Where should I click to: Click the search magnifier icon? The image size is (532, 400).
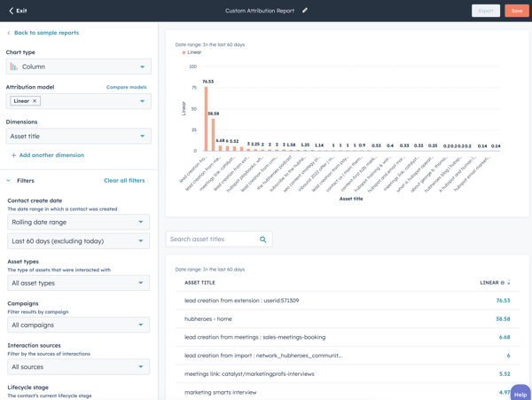tap(263, 239)
